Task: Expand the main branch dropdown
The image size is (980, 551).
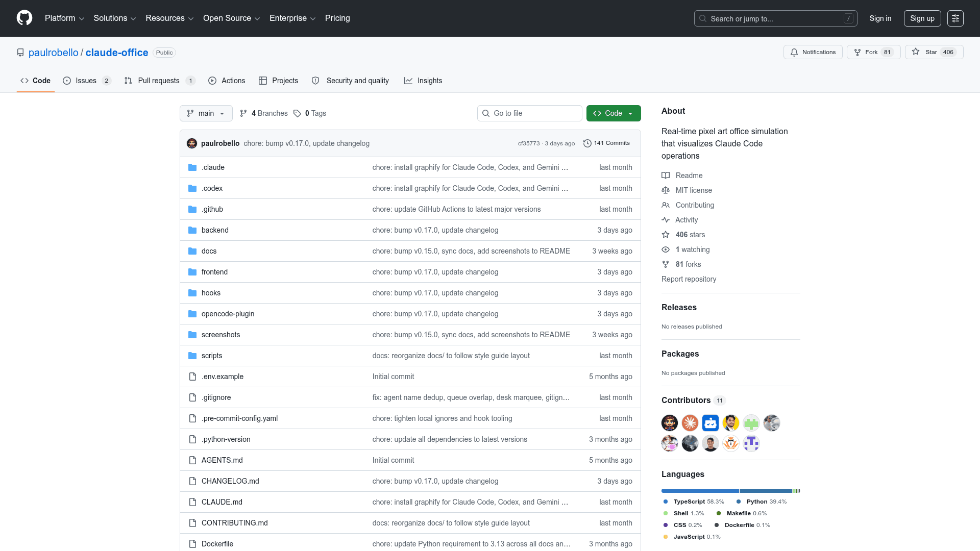Action: (x=206, y=113)
